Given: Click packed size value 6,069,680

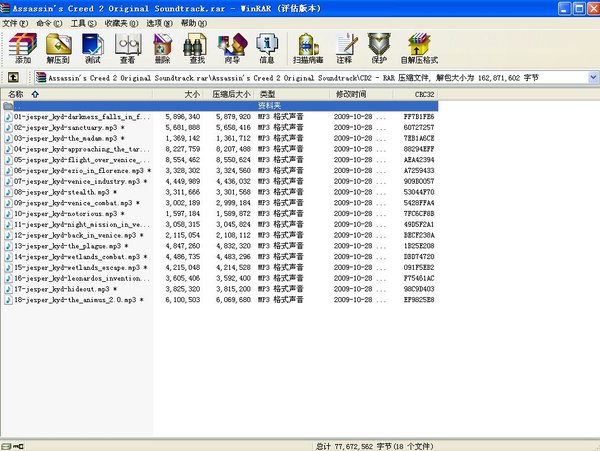Looking at the screenshot, I should coord(233,300).
